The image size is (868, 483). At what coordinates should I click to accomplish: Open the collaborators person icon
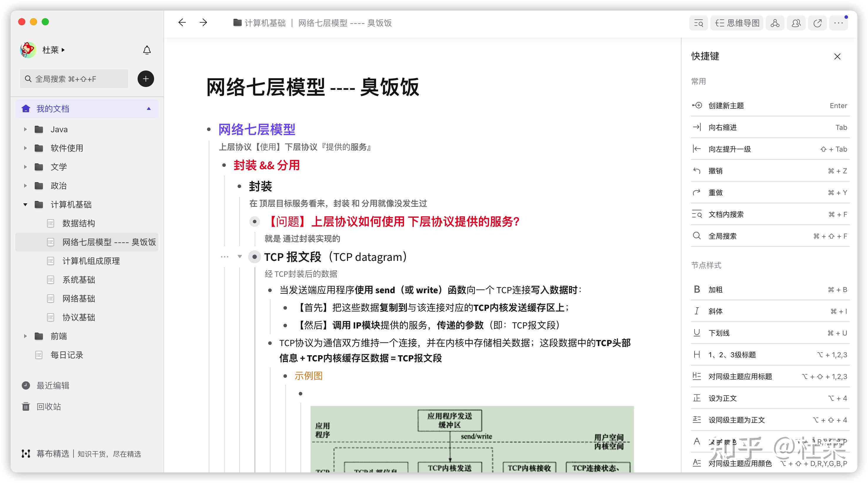coord(796,23)
